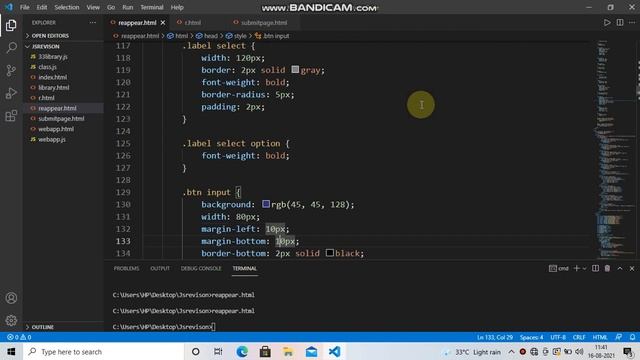Image resolution: width=640 pixels, height=360 pixels.
Task: Maximize the terminal panel size
Action: [x=620, y=268]
